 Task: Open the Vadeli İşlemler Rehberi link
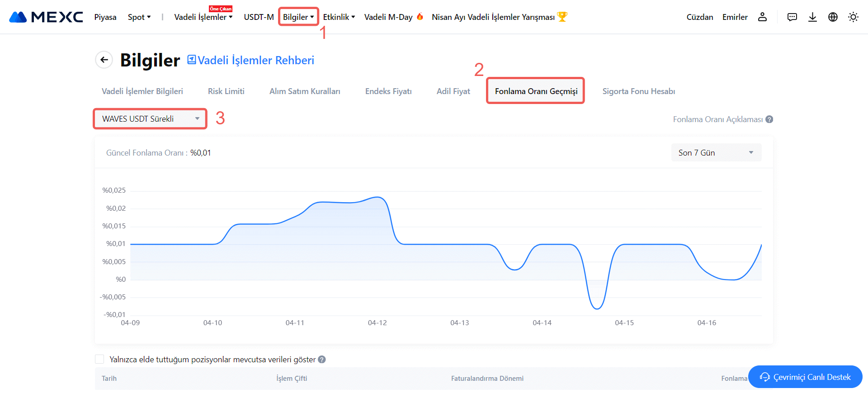click(x=251, y=60)
